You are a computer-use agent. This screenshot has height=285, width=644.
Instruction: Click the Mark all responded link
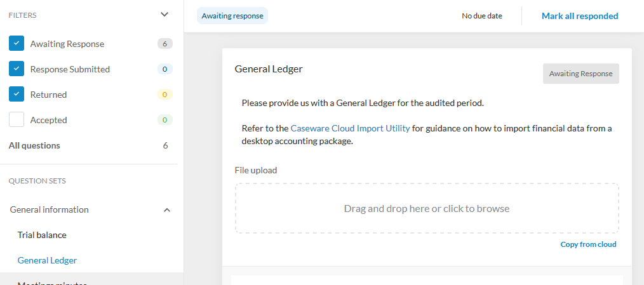[x=579, y=16]
